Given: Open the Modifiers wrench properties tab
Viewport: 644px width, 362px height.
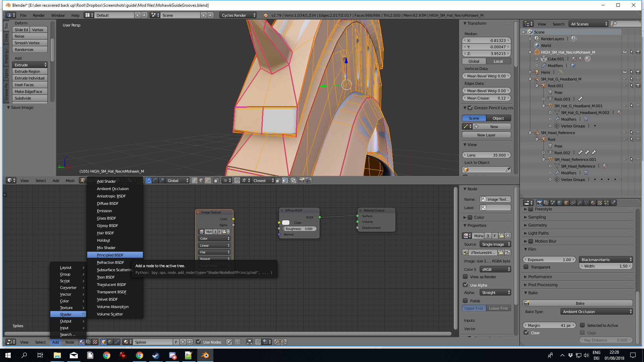Looking at the screenshot, I should pos(580,203).
